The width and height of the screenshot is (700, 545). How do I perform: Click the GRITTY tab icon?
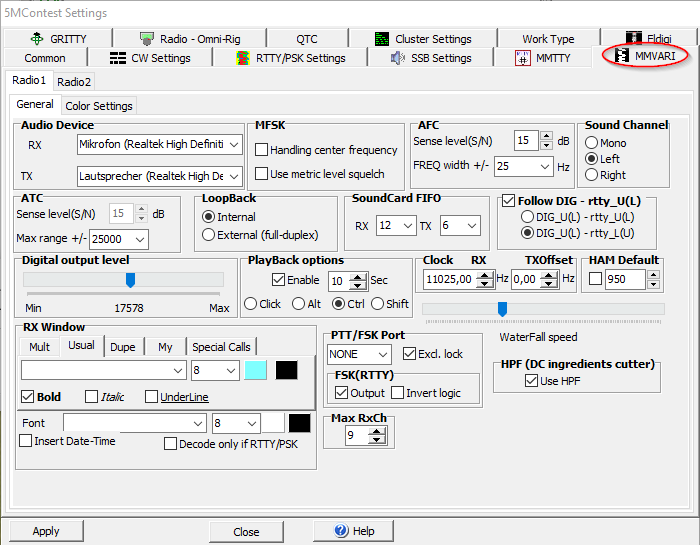[38, 39]
